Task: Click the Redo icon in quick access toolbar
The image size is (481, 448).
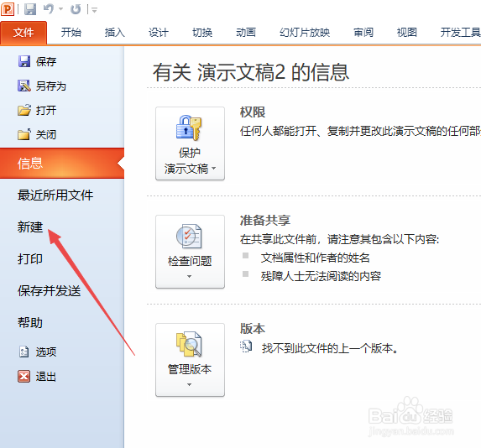Action: [76, 9]
